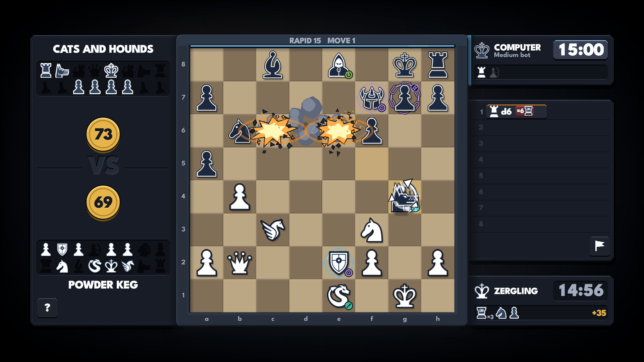The height and width of the screenshot is (362, 644).
Task: Click the black pawn on f6
Action: (372, 131)
